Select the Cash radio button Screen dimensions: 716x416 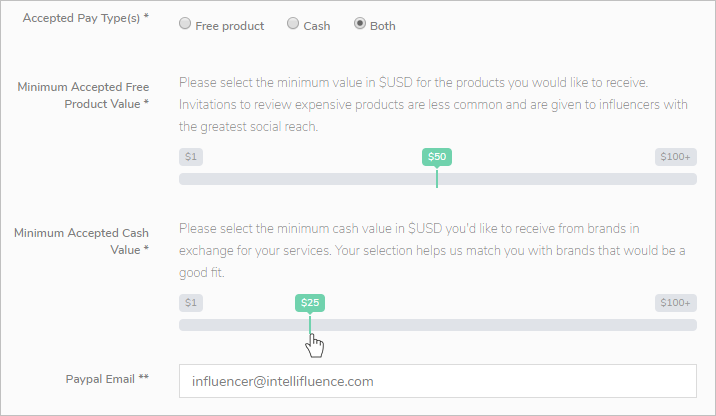pos(293,25)
